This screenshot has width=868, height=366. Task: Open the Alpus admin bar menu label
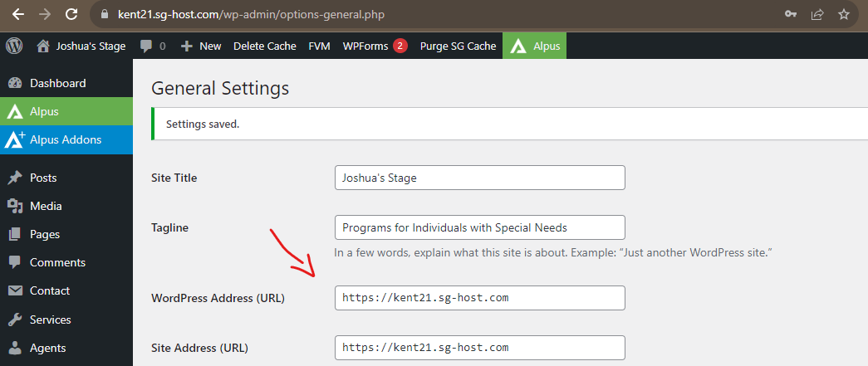(x=547, y=46)
